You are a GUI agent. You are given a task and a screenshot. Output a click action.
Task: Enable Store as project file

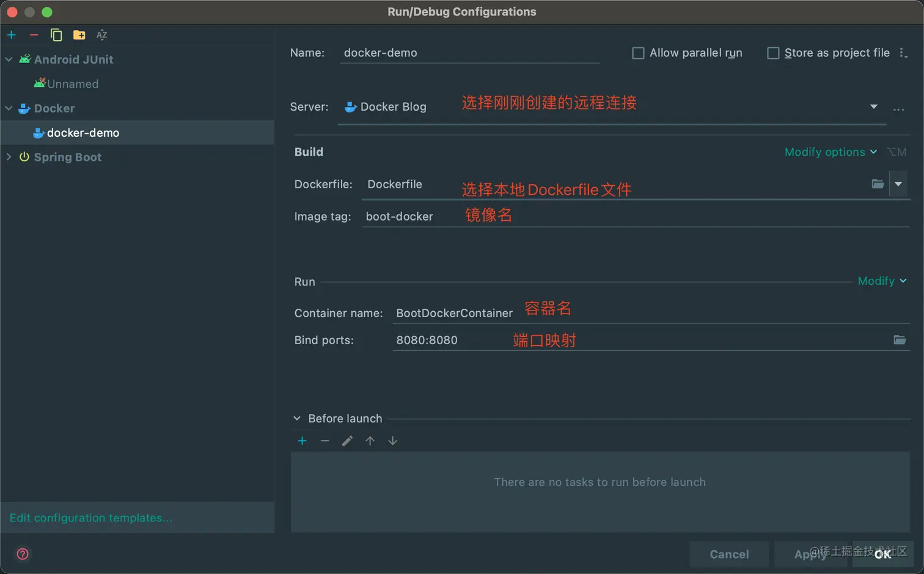[x=773, y=53]
